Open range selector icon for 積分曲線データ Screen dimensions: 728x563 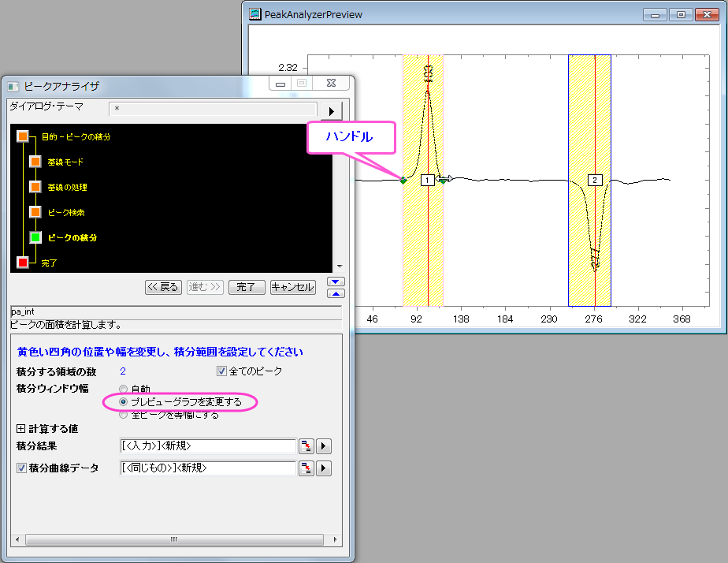coord(306,468)
